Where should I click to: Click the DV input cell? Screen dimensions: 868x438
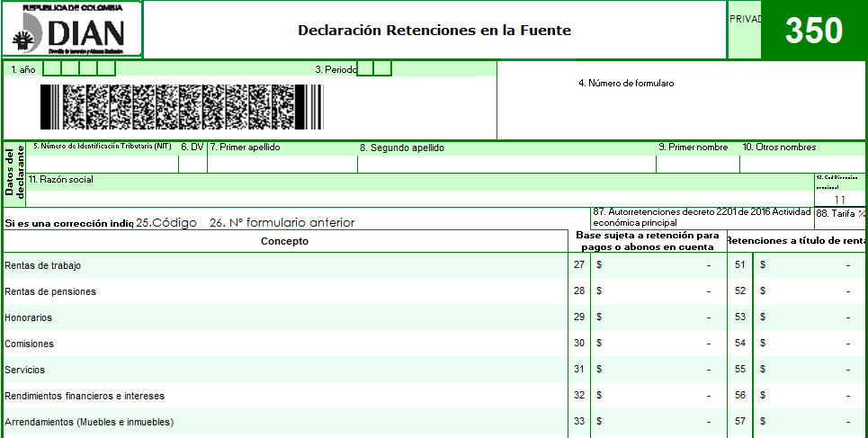(x=192, y=164)
